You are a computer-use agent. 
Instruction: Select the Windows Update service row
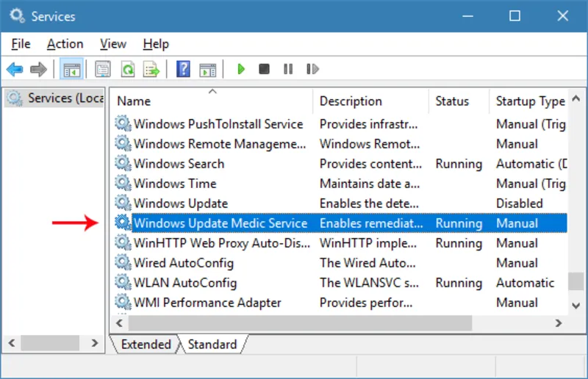tap(181, 203)
